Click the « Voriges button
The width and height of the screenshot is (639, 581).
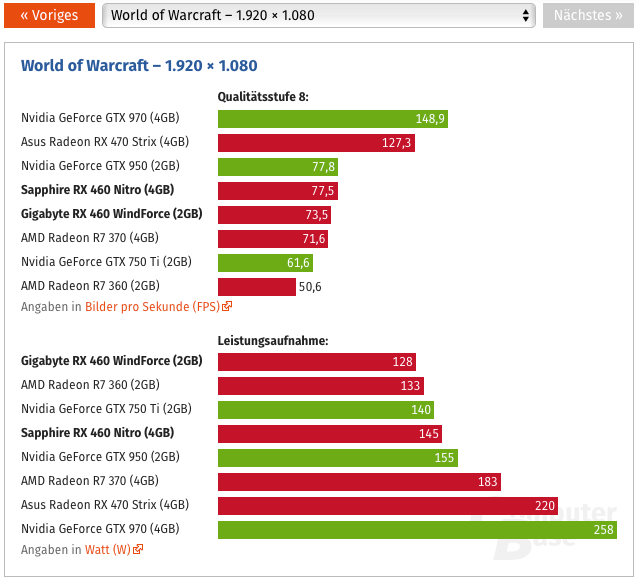click(49, 15)
